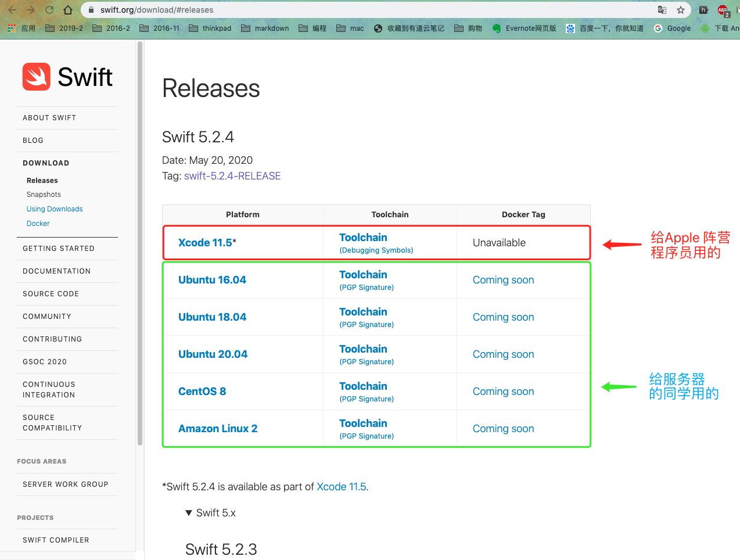Bookmark this page with the star icon
The height and width of the screenshot is (560, 740).
point(681,10)
